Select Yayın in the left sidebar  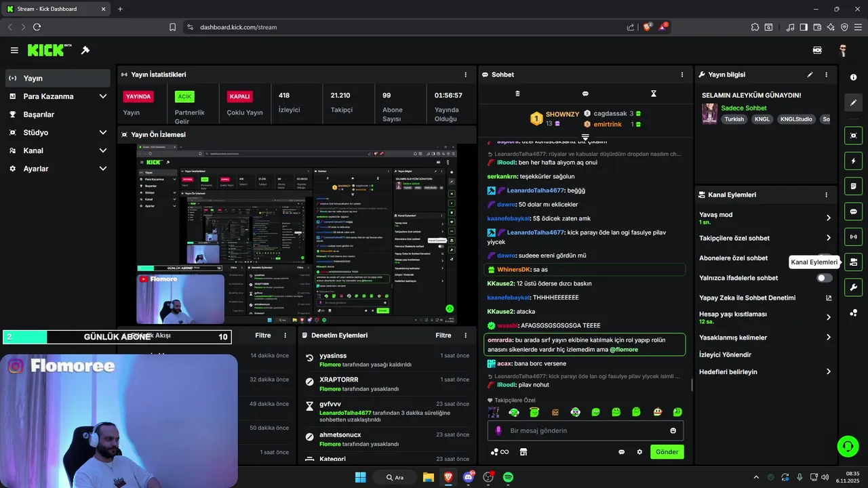click(58, 78)
